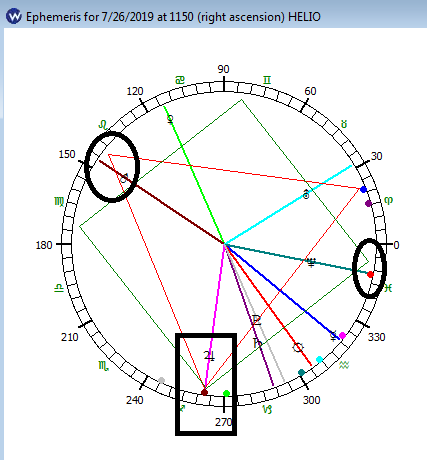This screenshot has width=427, height=460.
Task: Click the Saturn glyph near the purple line
Action: pos(257,343)
